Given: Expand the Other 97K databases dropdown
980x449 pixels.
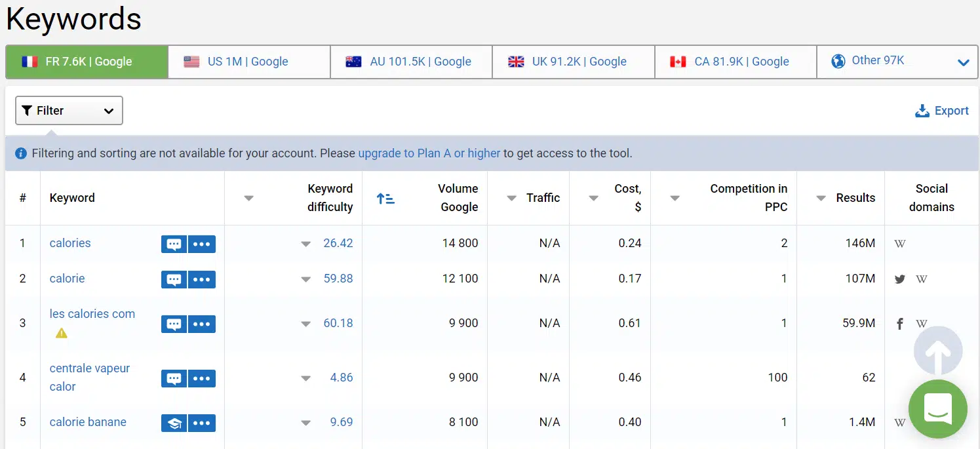Looking at the screenshot, I should point(963,63).
